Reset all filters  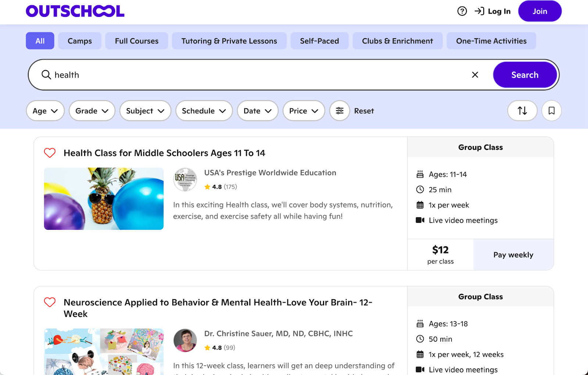click(364, 111)
